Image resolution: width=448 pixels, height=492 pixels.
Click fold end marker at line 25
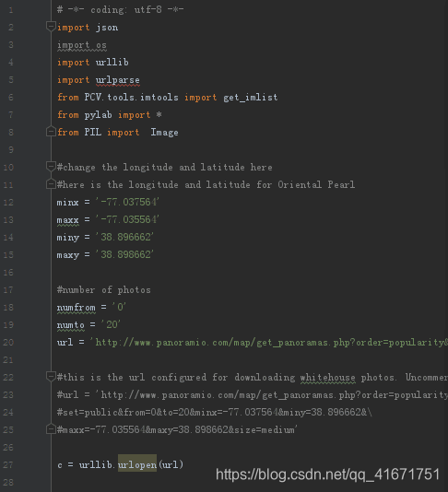click(x=51, y=429)
